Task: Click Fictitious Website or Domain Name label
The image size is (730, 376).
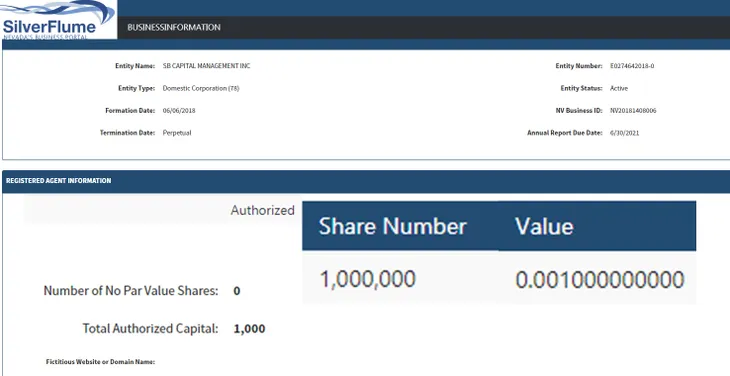Action: [101, 362]
